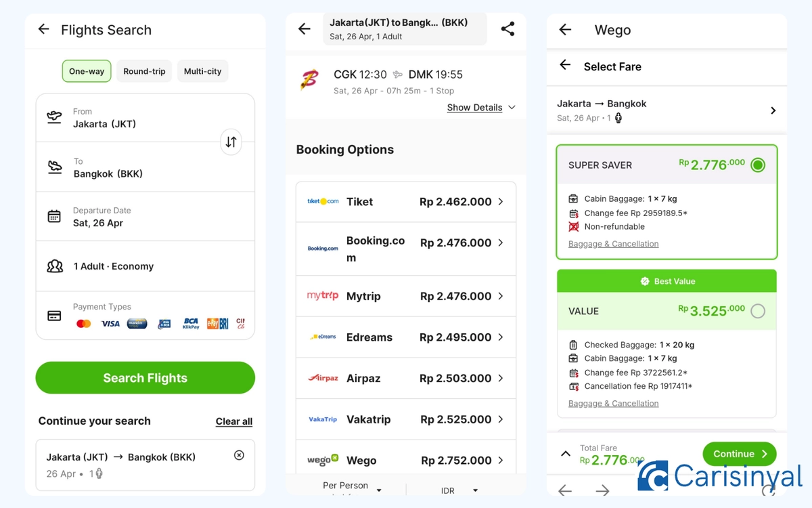The height and width of the screenshot is (508, 812).
Task: Tap the Search Flights button
Action: click(145, 378)
